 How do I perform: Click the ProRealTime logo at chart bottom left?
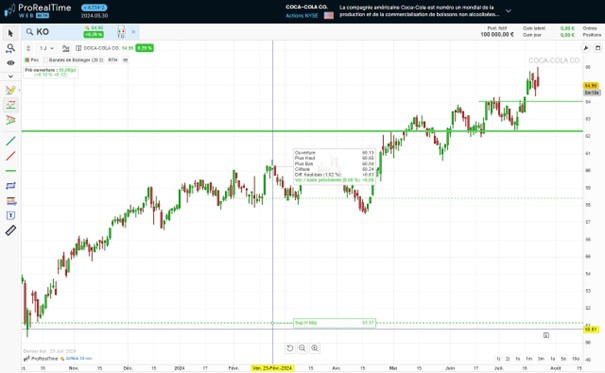41,358
